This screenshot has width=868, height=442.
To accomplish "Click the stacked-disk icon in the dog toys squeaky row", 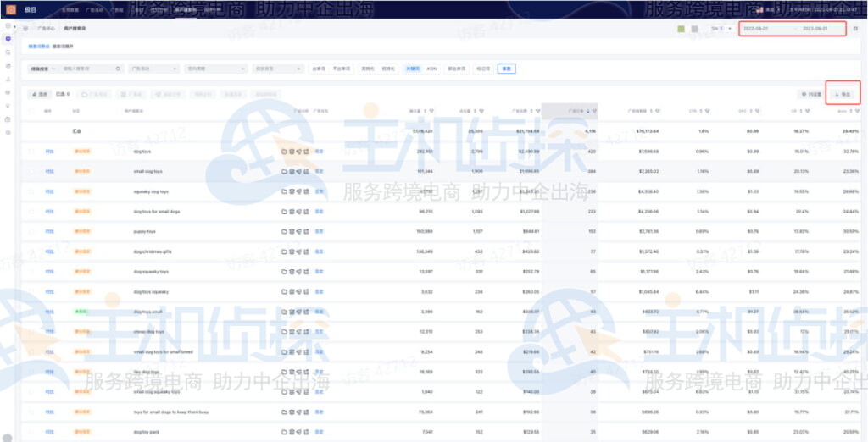I will pyautogui.click(x=292, y=291).
